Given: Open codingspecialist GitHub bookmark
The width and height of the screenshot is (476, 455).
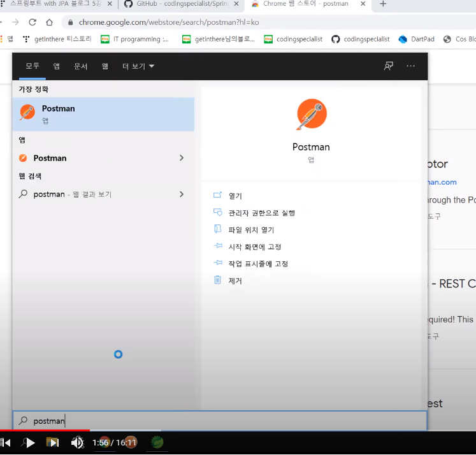Looking at the screenshot, I should [x=361, y=39].
